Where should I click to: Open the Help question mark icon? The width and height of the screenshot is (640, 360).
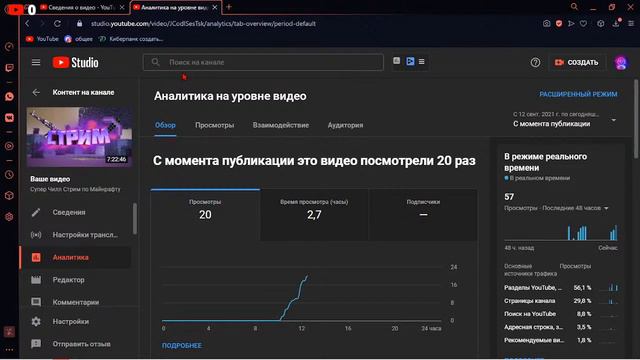coord(535,62)
